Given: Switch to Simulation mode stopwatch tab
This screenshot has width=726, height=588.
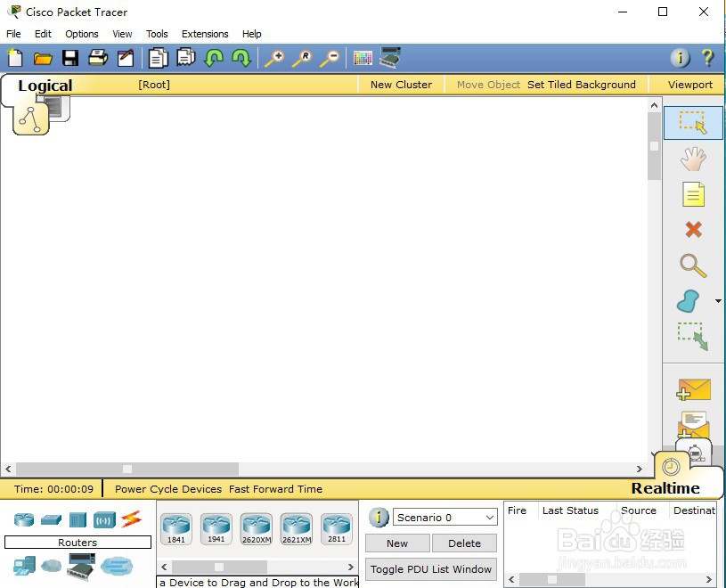Looking at the screenshot, I should tap(695, 453).
